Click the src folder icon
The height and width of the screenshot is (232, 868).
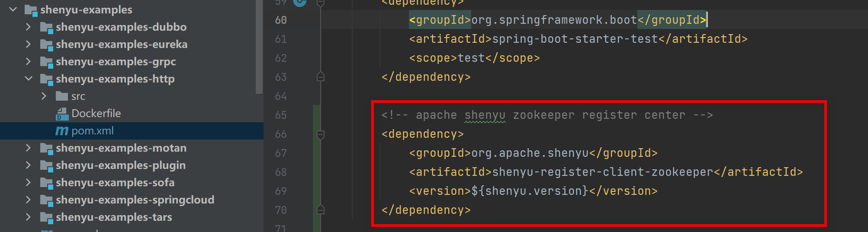(62, 96)
